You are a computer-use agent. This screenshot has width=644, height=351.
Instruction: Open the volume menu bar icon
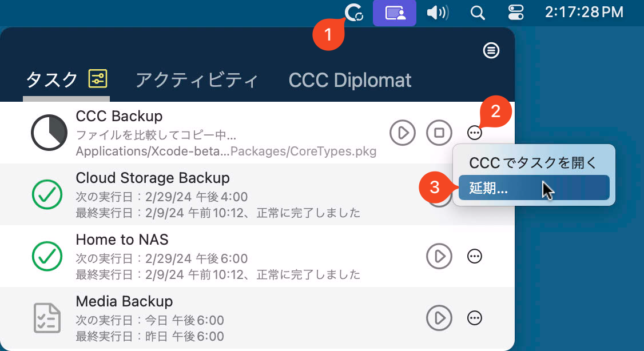tap(438, 13)
